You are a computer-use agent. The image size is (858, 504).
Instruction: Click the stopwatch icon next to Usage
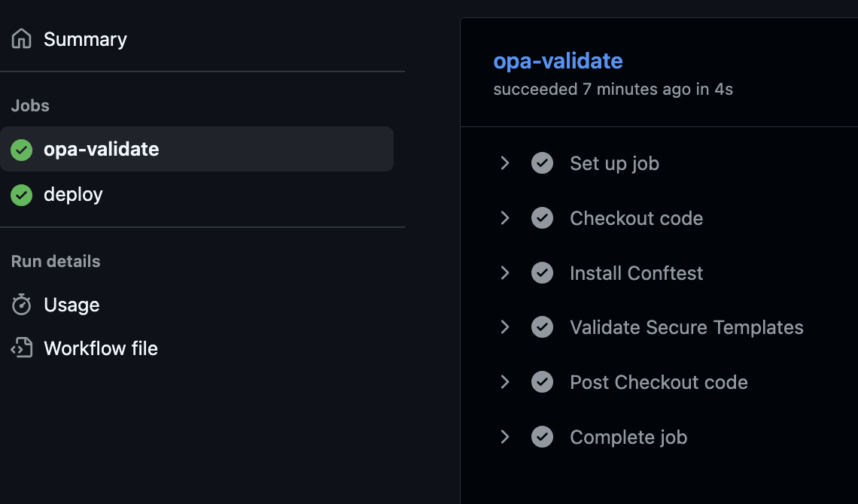tap(22, 304)
